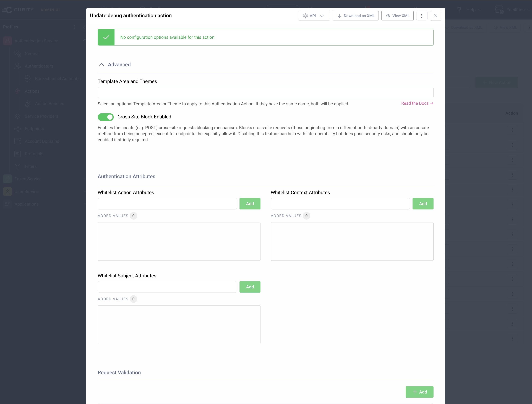Select the Back-channel Authentication icon

coord(28,78)
